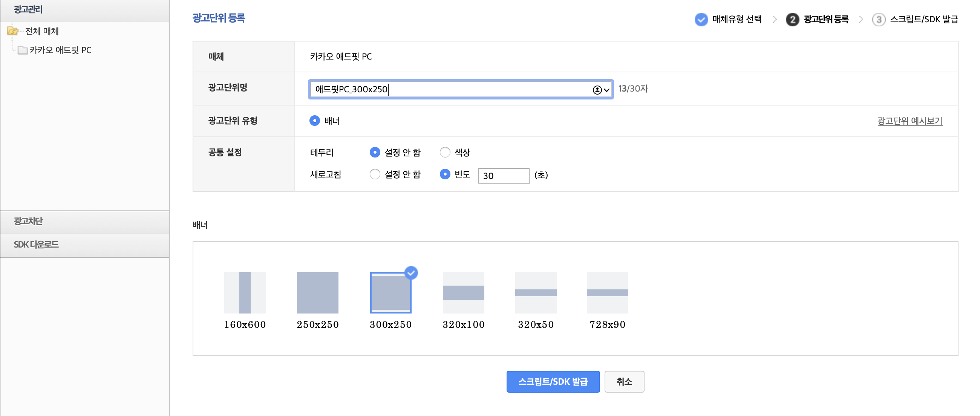
Task: Open the autofill dropdown in 광고단위명 field
Action: [601, 90]
